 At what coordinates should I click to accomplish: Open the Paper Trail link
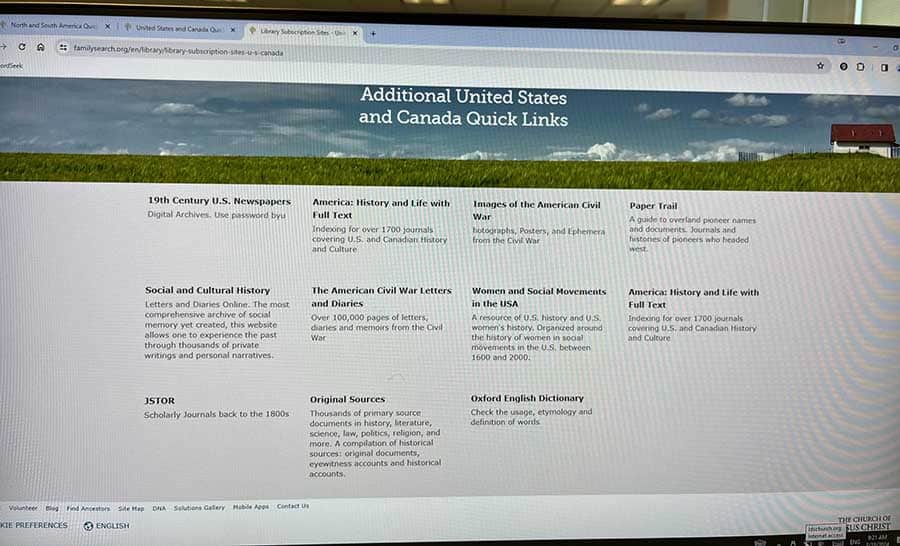point(653,206)
